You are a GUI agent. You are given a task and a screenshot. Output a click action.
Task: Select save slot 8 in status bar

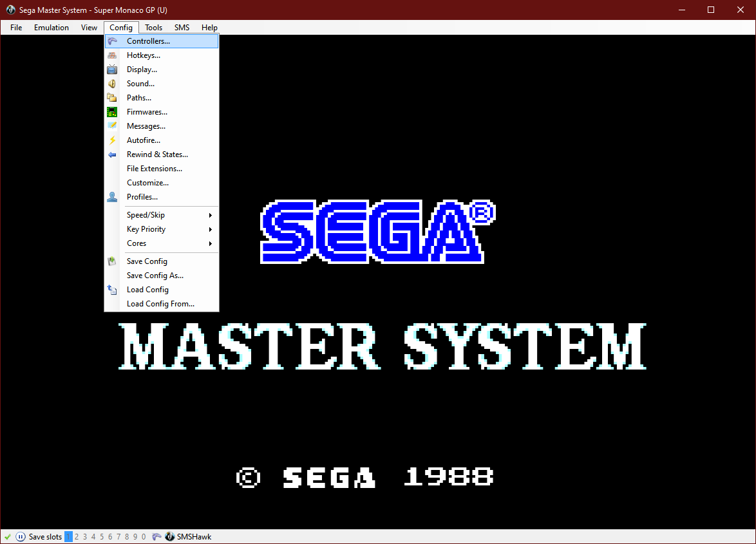pos(127,537)
